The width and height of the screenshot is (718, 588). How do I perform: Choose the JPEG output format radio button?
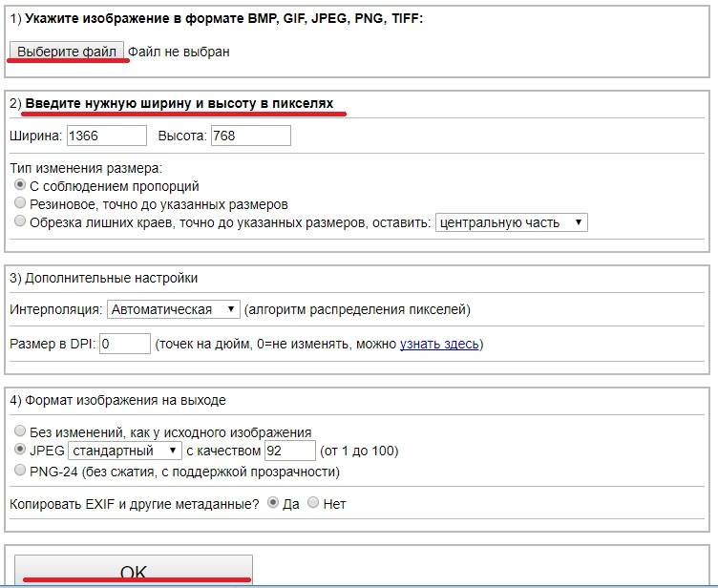(x=20, y=450)
